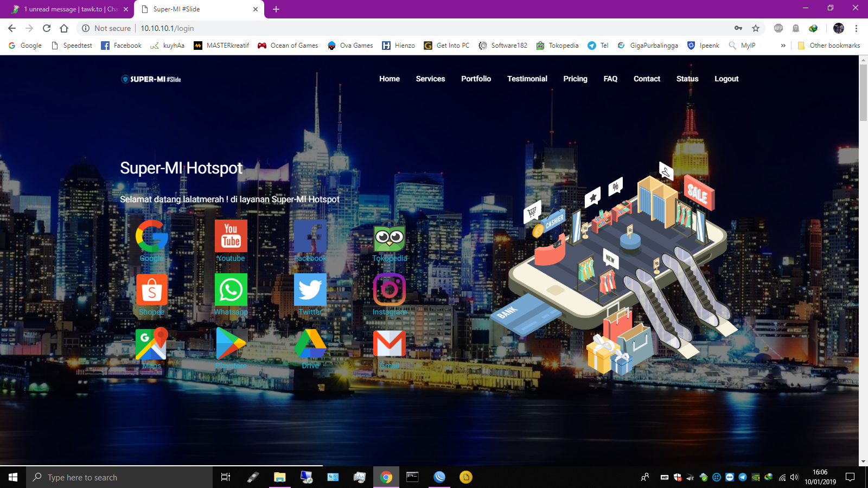868x488 pixels.
Task: Click the address bar URL 10.10.10.1/login
Action: 167,28
